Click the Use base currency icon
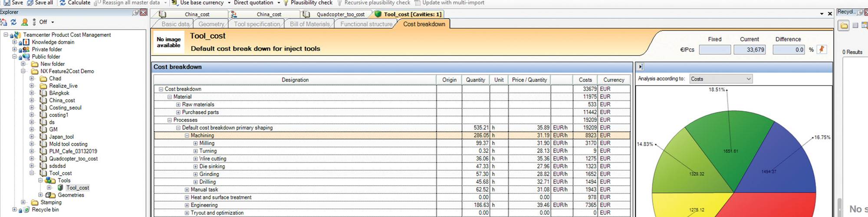The width and height of the screenshot is (868, 217). pos(174,3)
